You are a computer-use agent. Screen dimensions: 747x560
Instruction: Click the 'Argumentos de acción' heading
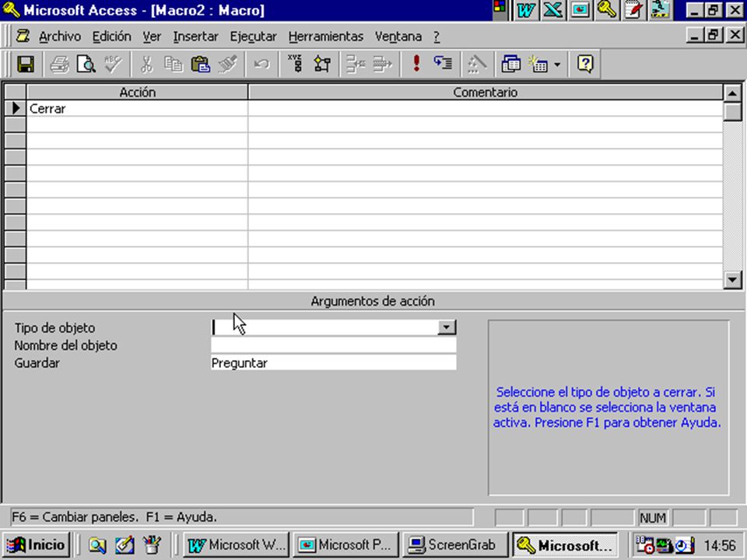point(373,301)
